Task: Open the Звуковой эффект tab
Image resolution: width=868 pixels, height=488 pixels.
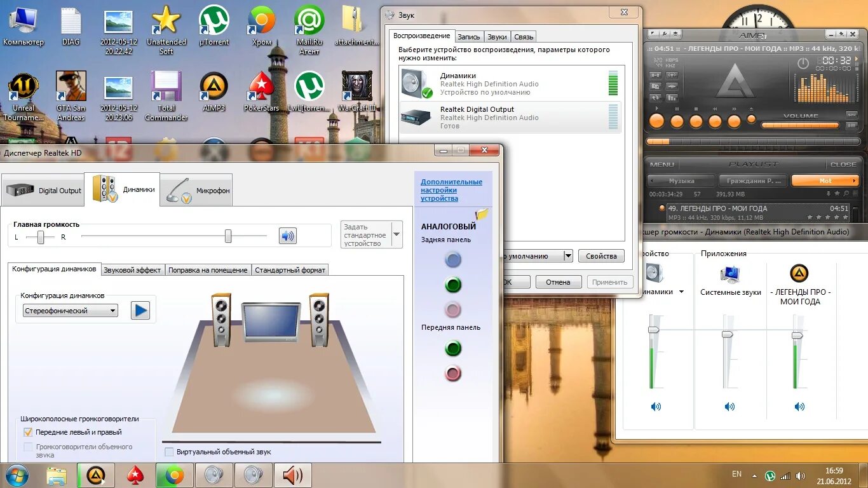Action: click(x=132, y=270)
